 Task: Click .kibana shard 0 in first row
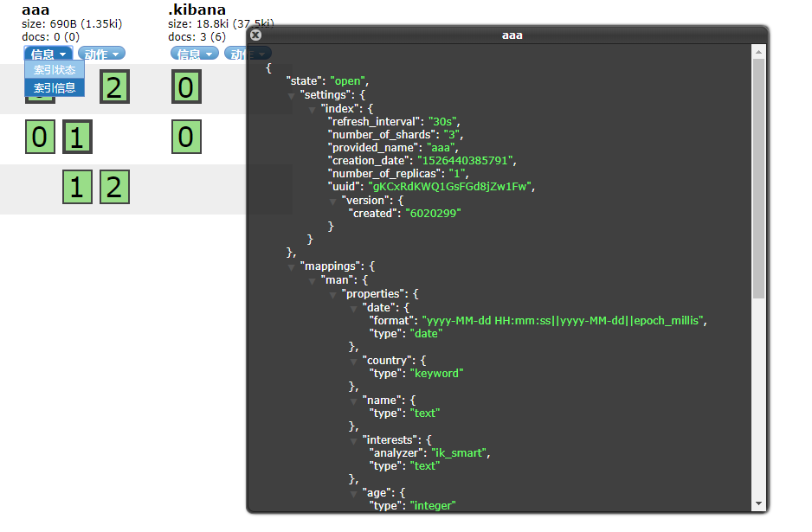point(186,87)
